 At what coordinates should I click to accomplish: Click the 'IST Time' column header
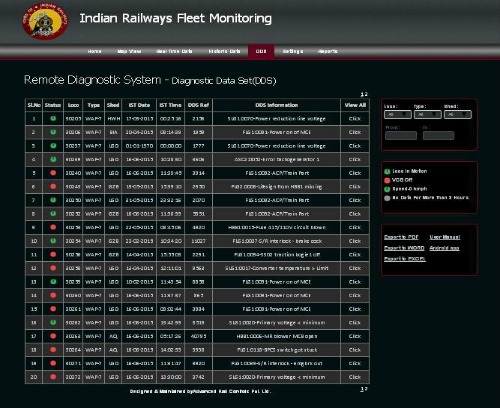pyautogui.click(x=170, y=105)
